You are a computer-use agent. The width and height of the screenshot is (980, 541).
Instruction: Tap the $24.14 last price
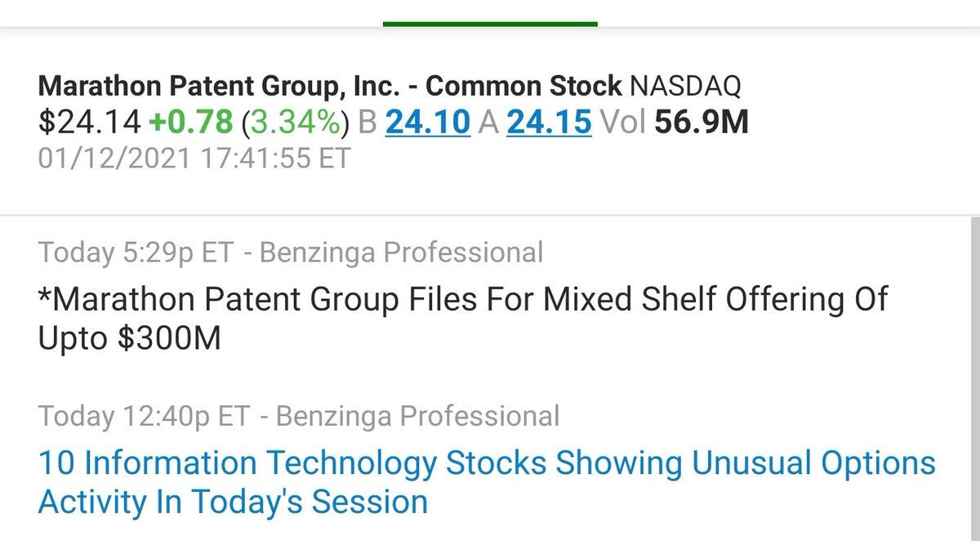(x=90, y=122)
